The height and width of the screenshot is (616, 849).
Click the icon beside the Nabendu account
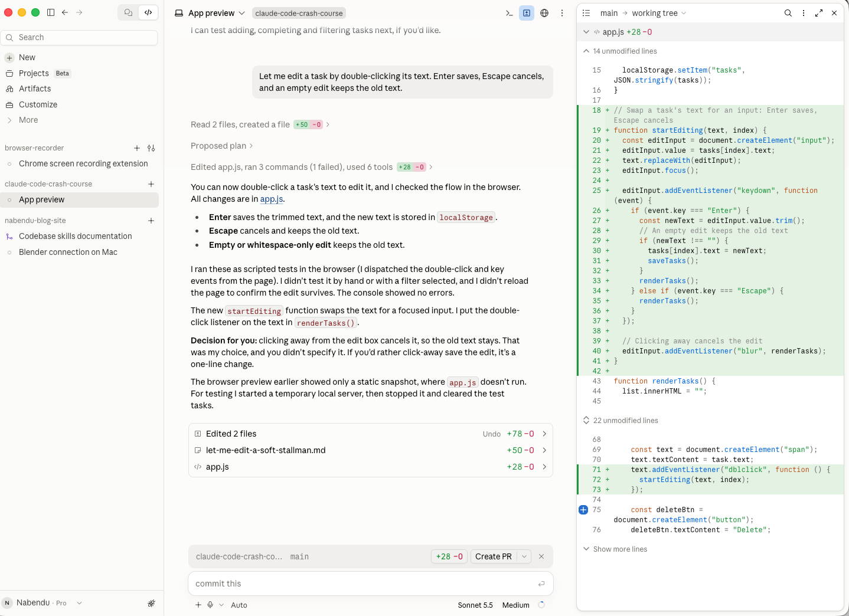coord(151,603)
